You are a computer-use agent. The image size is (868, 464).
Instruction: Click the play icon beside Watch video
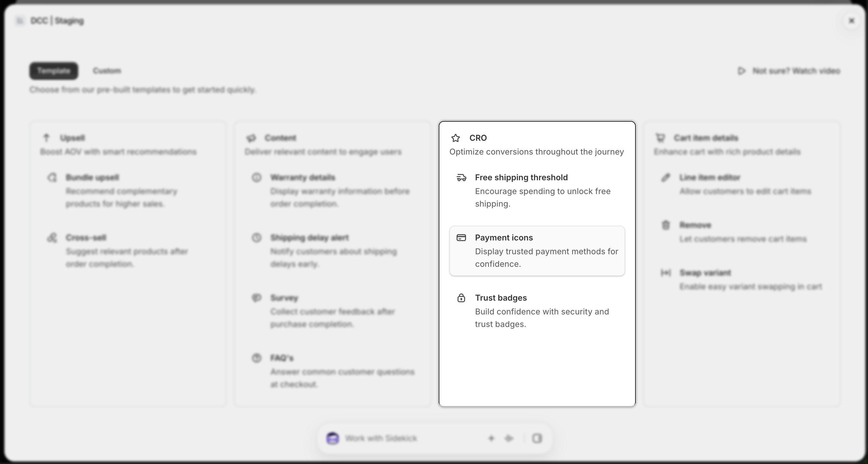741,71
